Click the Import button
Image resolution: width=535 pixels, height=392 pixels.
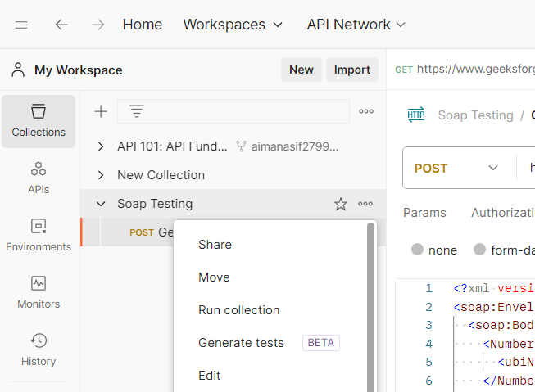tap(352, 70)
